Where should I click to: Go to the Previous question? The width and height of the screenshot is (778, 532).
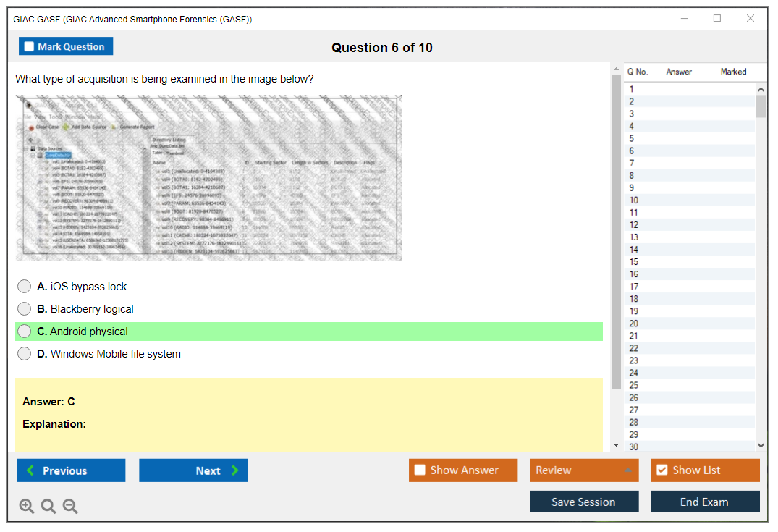click(71, 470)
